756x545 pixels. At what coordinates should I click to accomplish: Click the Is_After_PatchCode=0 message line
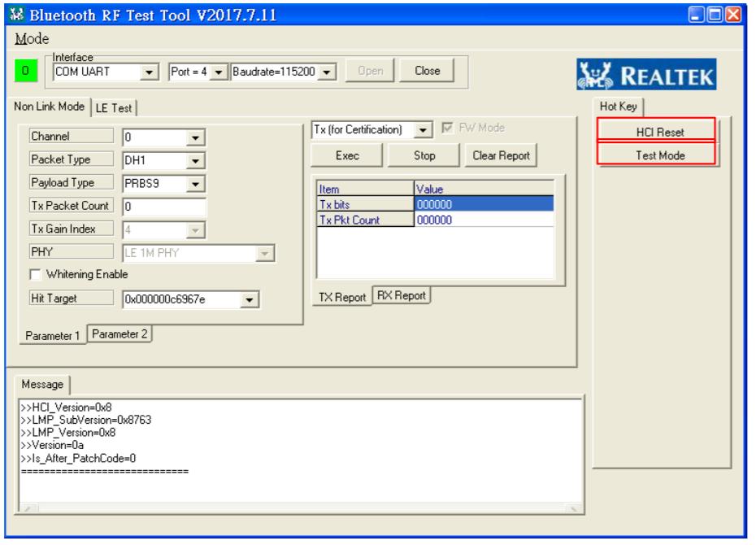pos(78,458)
